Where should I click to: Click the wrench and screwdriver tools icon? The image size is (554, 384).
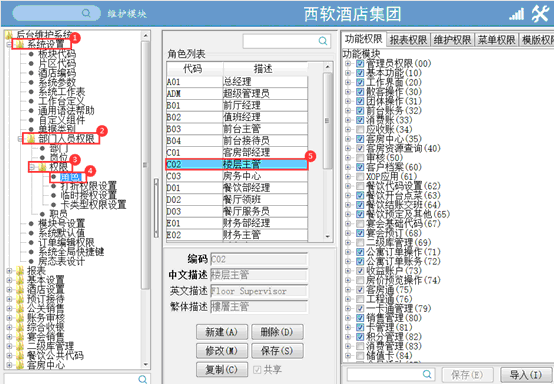(x=540, y=14)
